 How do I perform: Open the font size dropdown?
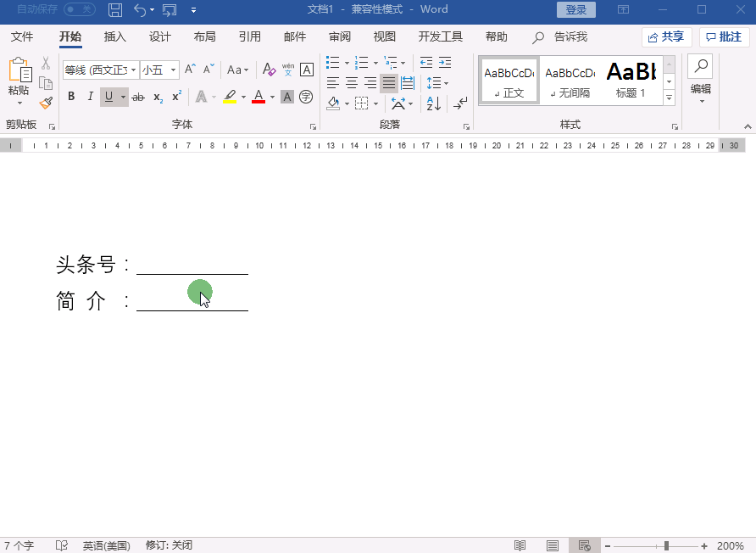174,70
